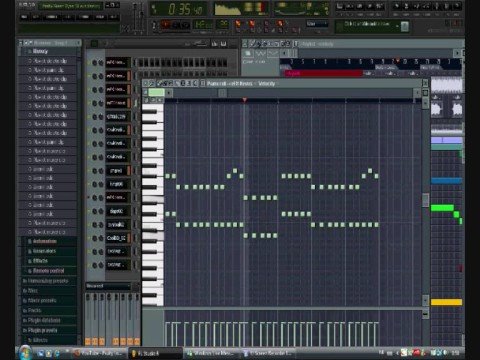The height and width of the screenshot is (360, 480).
Task: Expand the History folder in the browser
Action: [40, 51]
